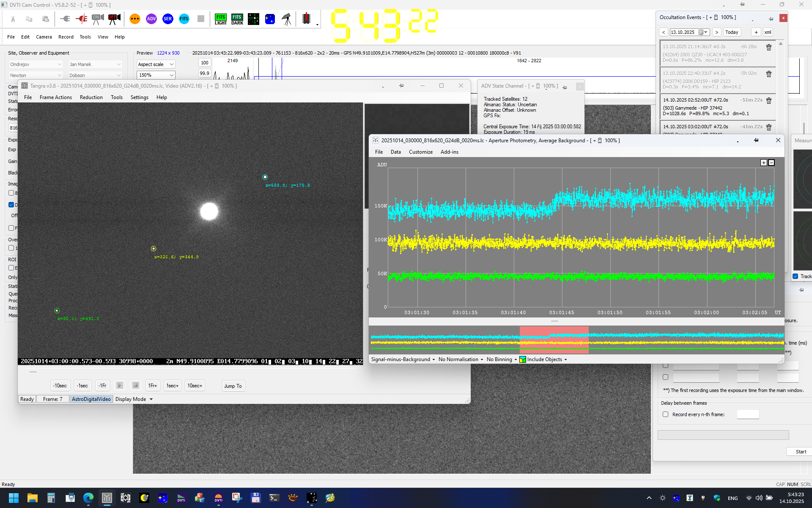
Task: Open the telescope control toolbar icon
Action: [x=287, y=19]
